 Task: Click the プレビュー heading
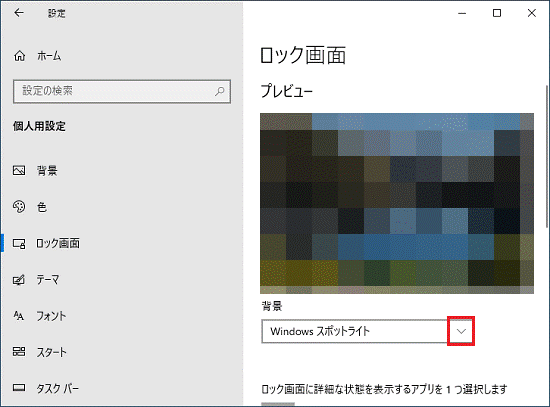point(286,91)
